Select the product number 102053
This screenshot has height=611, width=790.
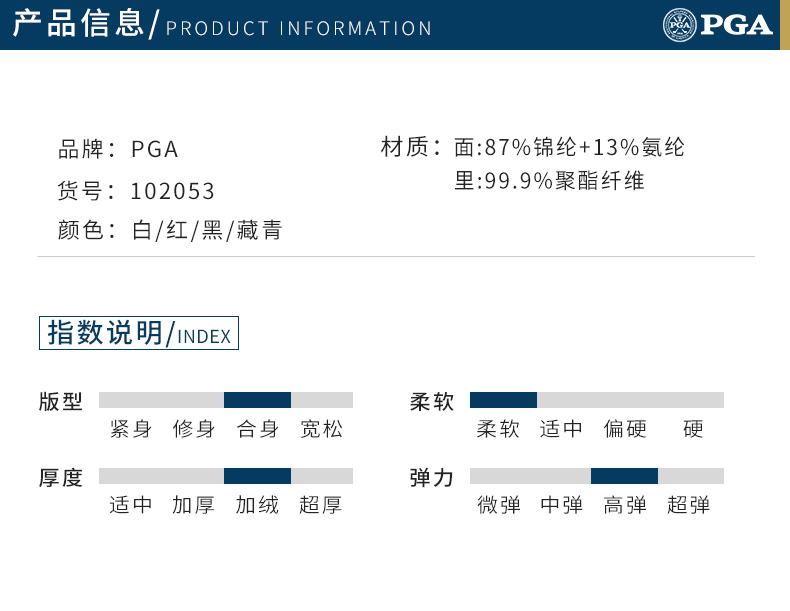point(173,191)
